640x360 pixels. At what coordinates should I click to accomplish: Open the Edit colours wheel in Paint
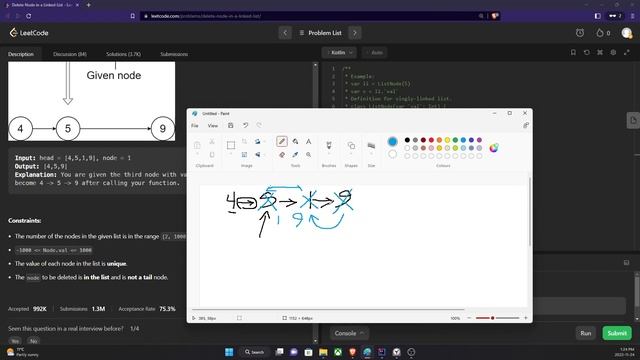click(x=493, y=148)
